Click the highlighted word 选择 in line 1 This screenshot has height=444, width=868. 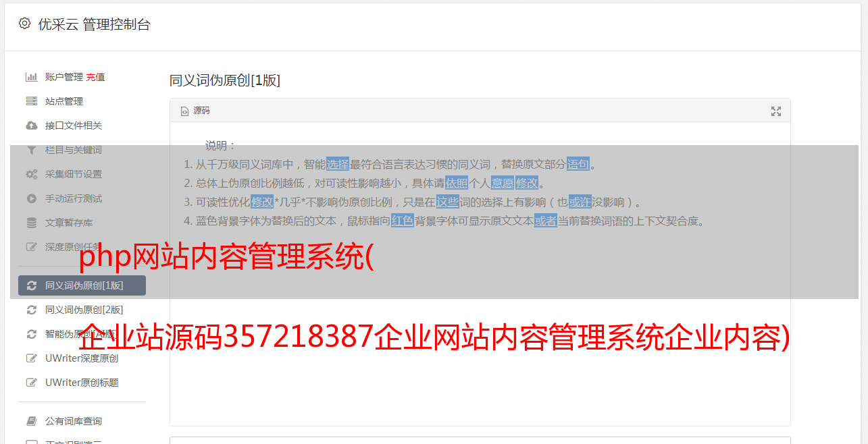tap(338, 164)
